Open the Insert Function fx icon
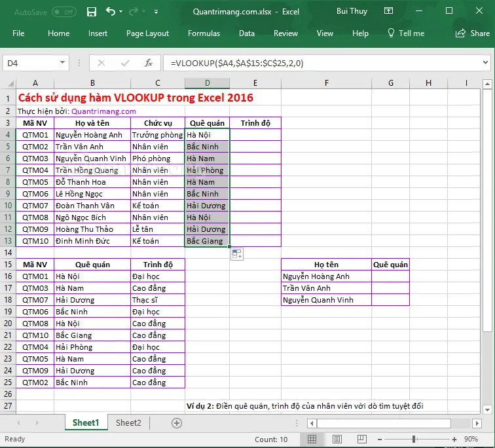The image size is (495, 448). coord(149,63)
